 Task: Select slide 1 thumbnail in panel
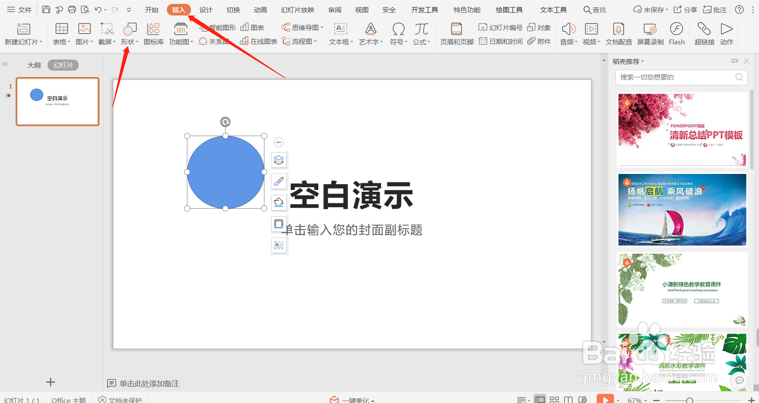coord(58,102)
